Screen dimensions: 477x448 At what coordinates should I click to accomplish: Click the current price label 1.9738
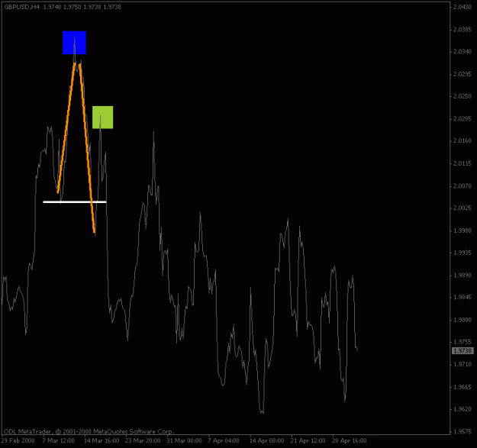[x=462, y=350]
